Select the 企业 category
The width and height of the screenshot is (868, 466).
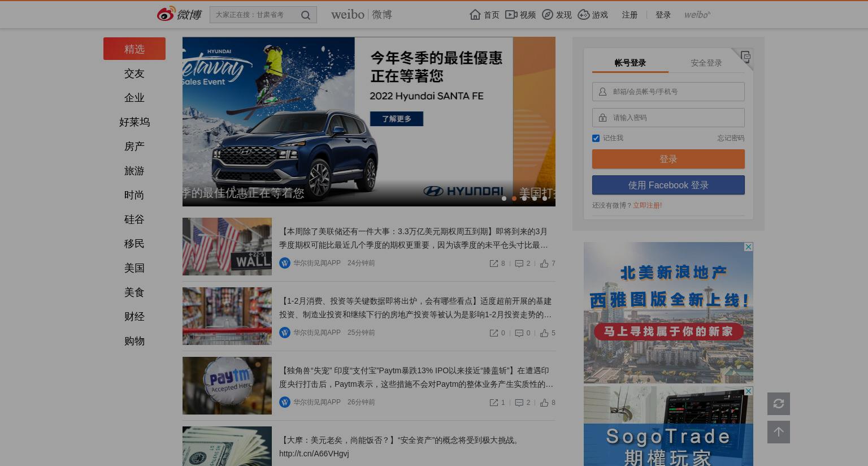(134, 98)
